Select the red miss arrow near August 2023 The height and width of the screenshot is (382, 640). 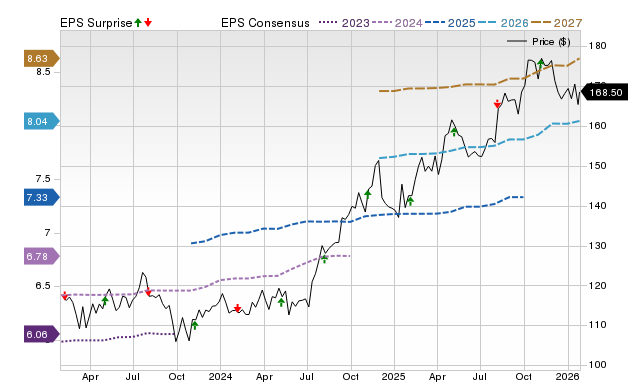pos(148,292)
